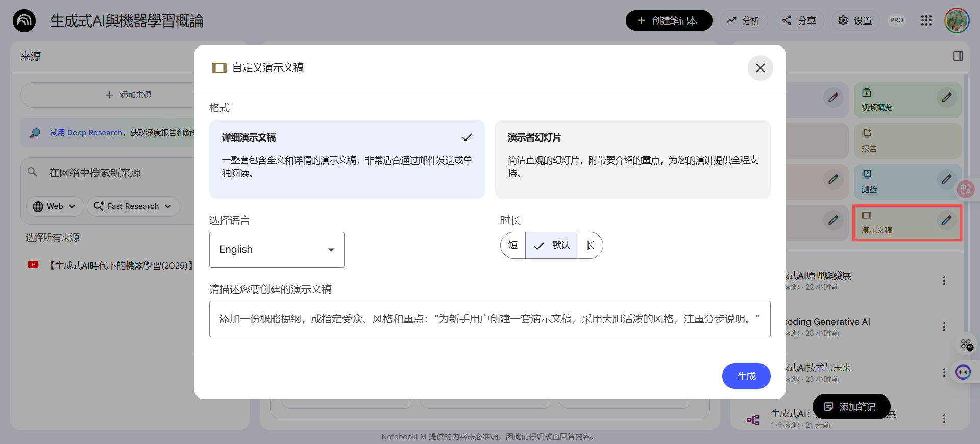Screen dimensions: 980x444
Task: Open Settings in the header
Action: [x=855, y=20]
